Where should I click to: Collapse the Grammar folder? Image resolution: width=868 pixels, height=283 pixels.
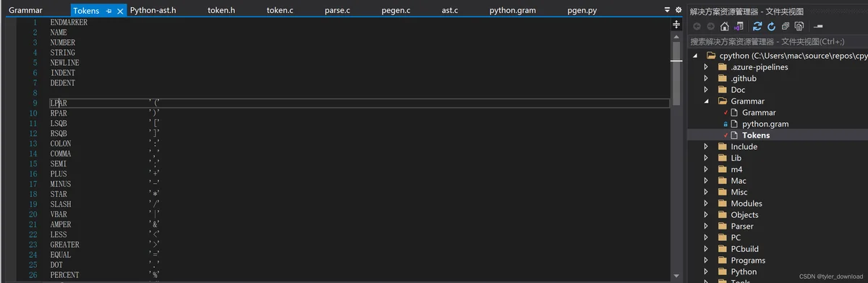(x=707, y=101)
